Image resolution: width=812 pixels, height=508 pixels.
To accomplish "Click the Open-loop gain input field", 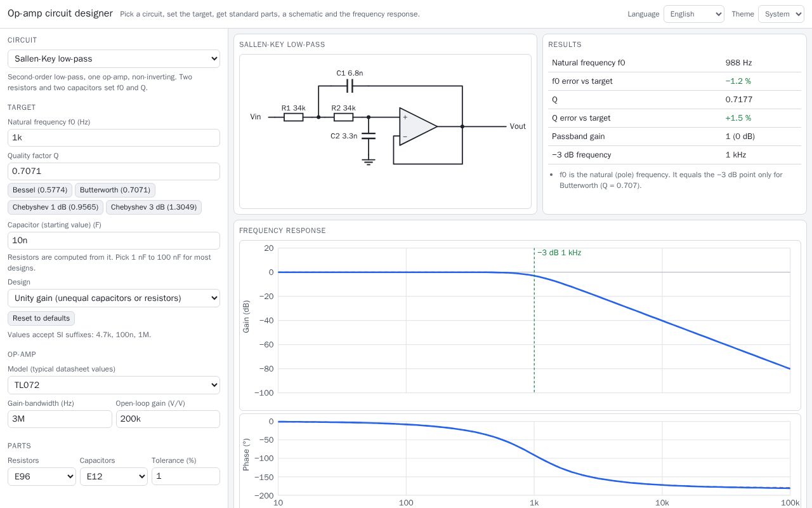I will tap(168, 419).
